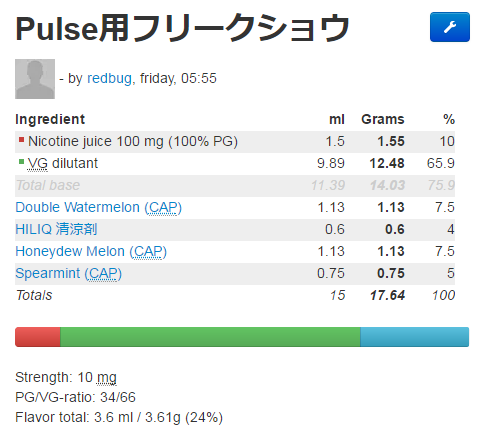Image resolution: width=481 pixels, height=427 pixels.
Task: Click the green VG dilutant marker icon
Action: point(21,162)
